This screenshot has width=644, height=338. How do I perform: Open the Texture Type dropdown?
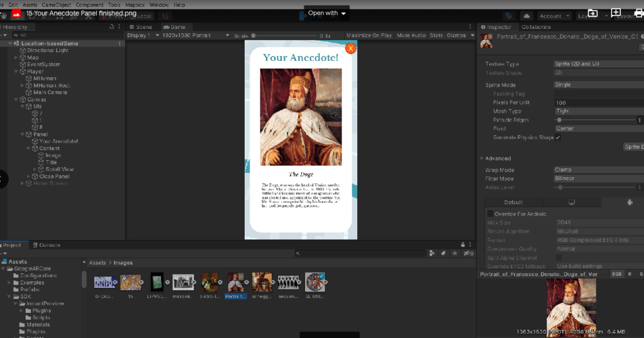click(599, 64)
